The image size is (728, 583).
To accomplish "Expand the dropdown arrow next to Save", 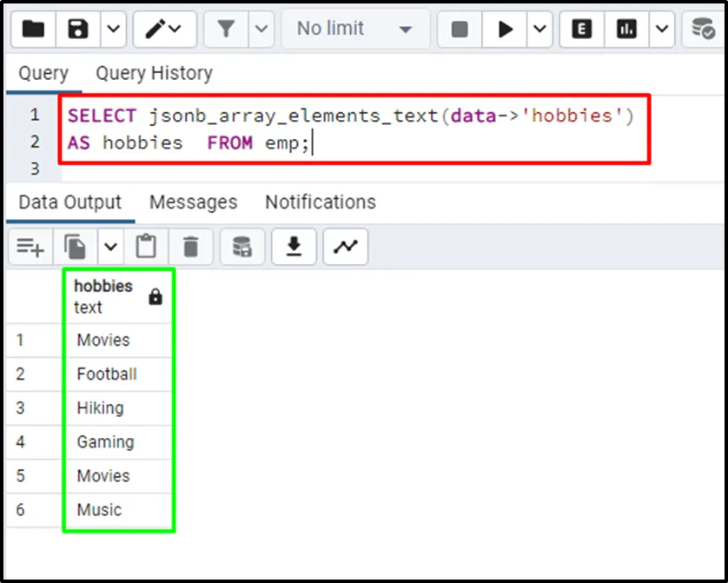I will pyautogui.click(x=114, y=30).
